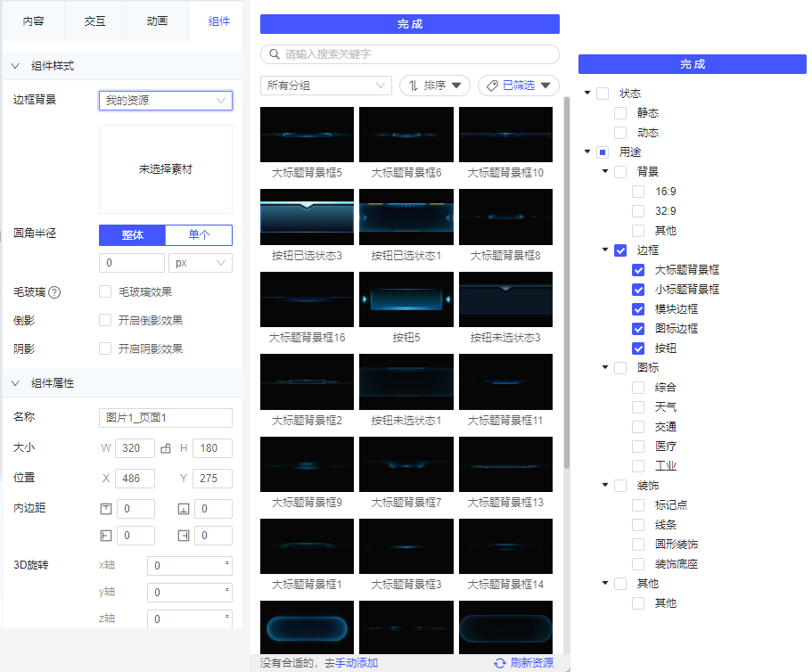Viewport: 812px width, 672px height.
Task: Switch to the 动画 tab
Action: [157, 21]
